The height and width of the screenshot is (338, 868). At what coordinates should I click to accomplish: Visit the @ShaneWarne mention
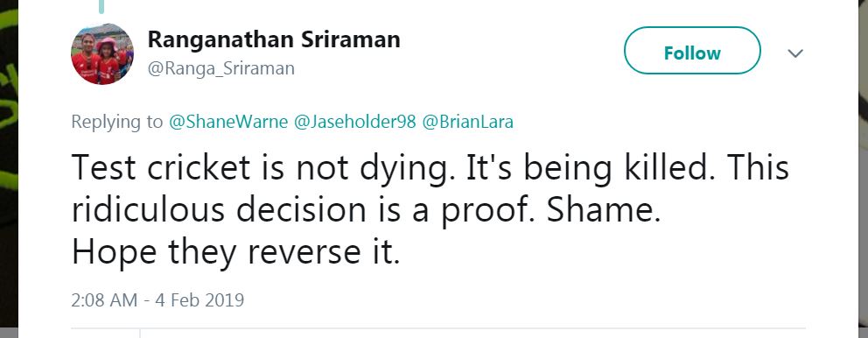[x=228, y=122]
